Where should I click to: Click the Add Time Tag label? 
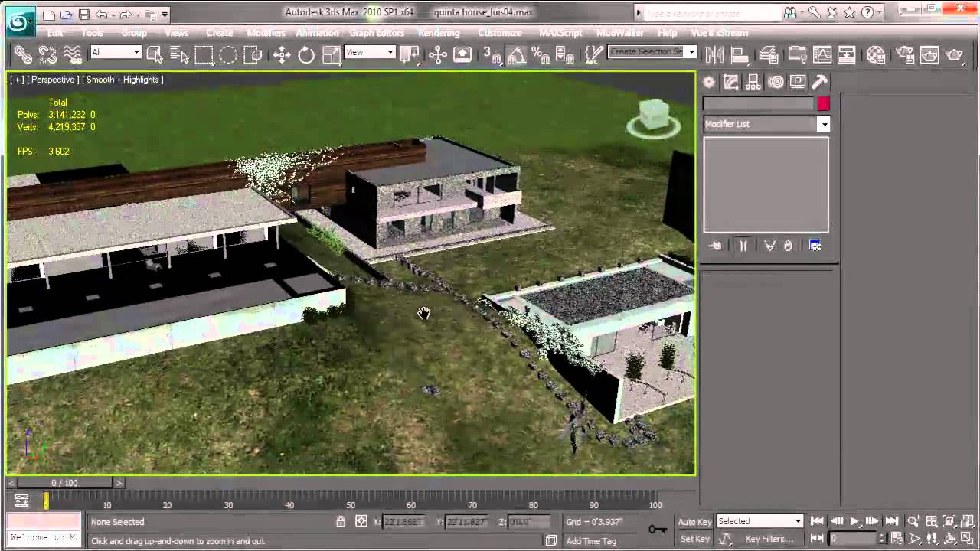point(590,541)
